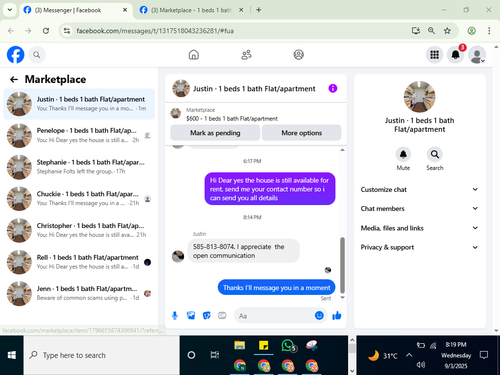The width and height of the screenshot is (500, 375).
Task: Click the More options button
Action: coord(301,133)
